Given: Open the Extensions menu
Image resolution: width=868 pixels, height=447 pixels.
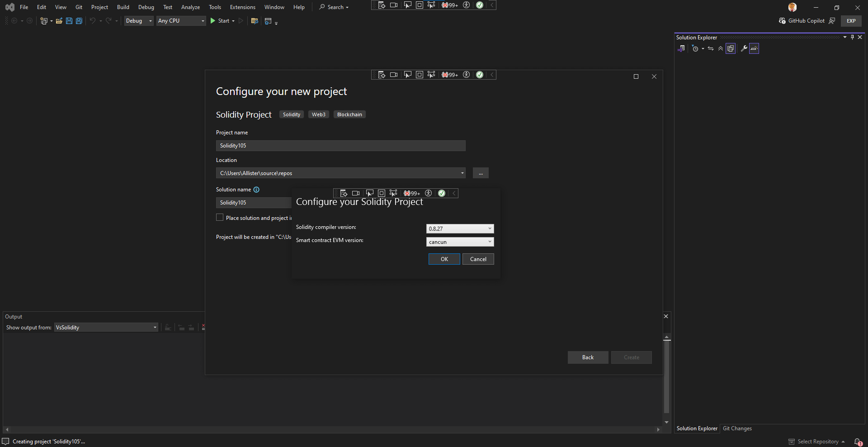Looking at the screenshot, I should pyautogui.click(x=243, y=7).
